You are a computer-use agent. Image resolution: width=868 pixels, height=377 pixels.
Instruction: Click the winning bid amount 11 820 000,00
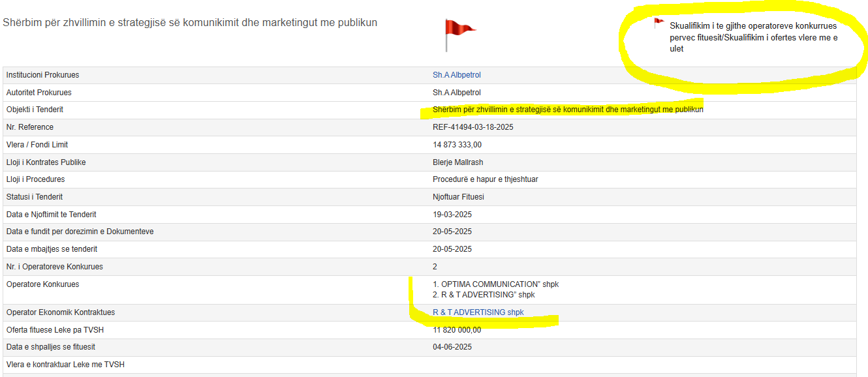point(457,330)
